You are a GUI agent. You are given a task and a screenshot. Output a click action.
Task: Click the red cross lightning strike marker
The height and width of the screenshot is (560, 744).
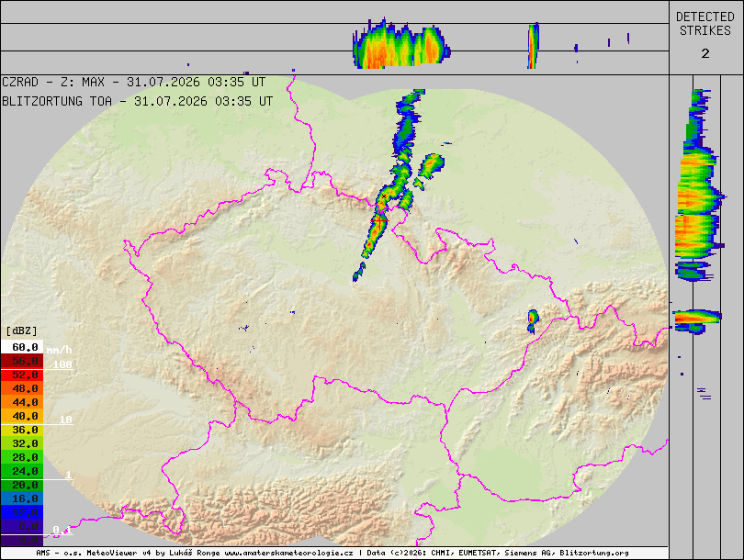click(x=379, y=221)
